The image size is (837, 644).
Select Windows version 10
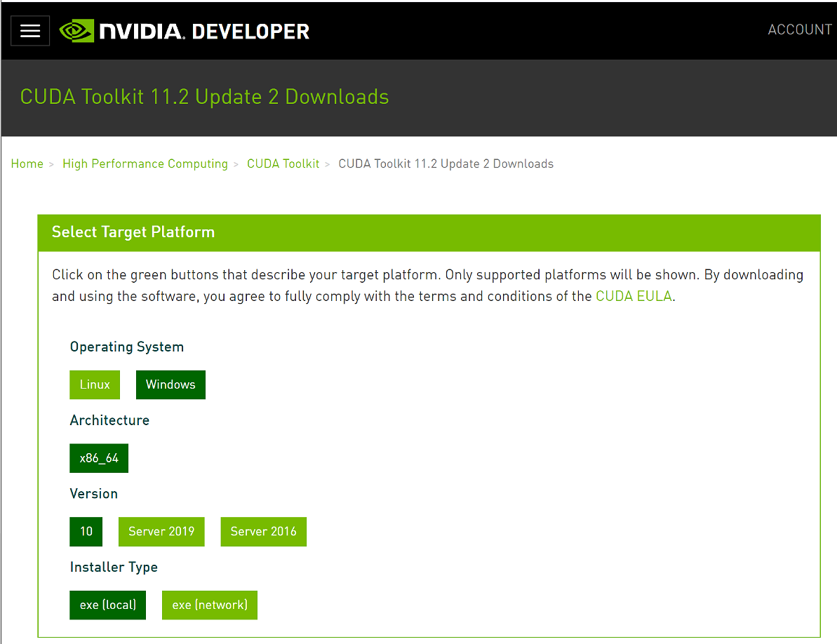[86, 531]
